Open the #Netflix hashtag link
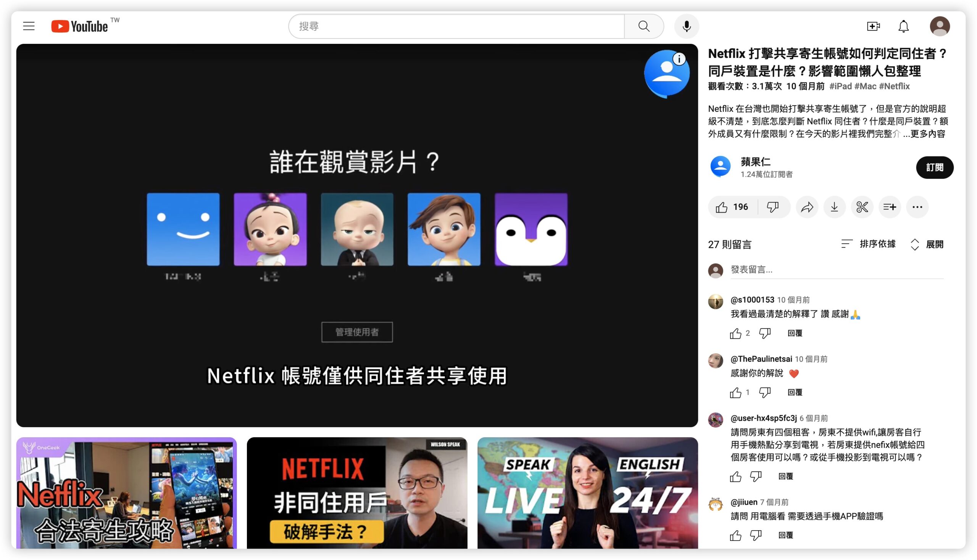 [894, 86]
